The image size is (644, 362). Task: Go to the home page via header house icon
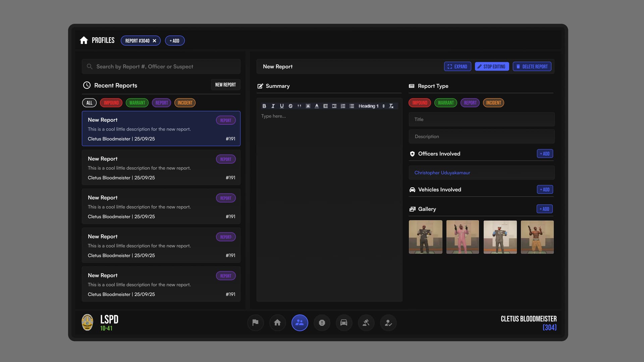(x=84, y=41)
